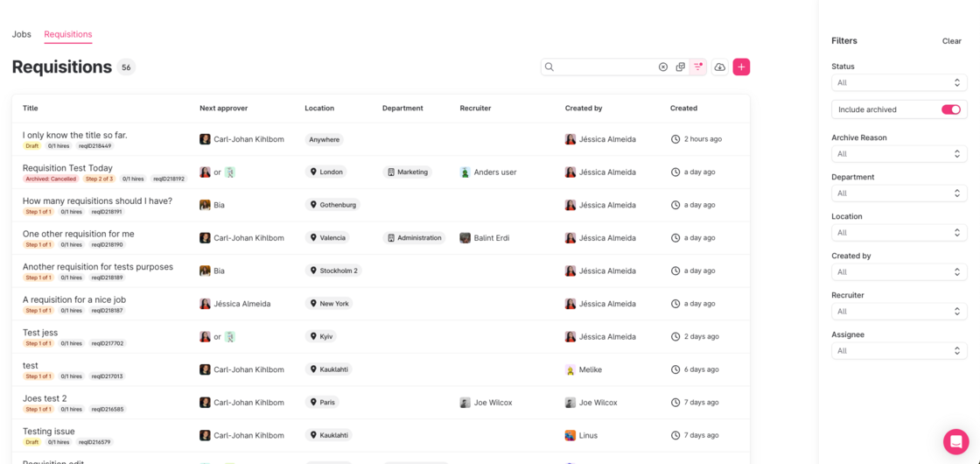Switch to the Jobs tab
Screen dimensions: 980x464
click(x=21, y=34)
